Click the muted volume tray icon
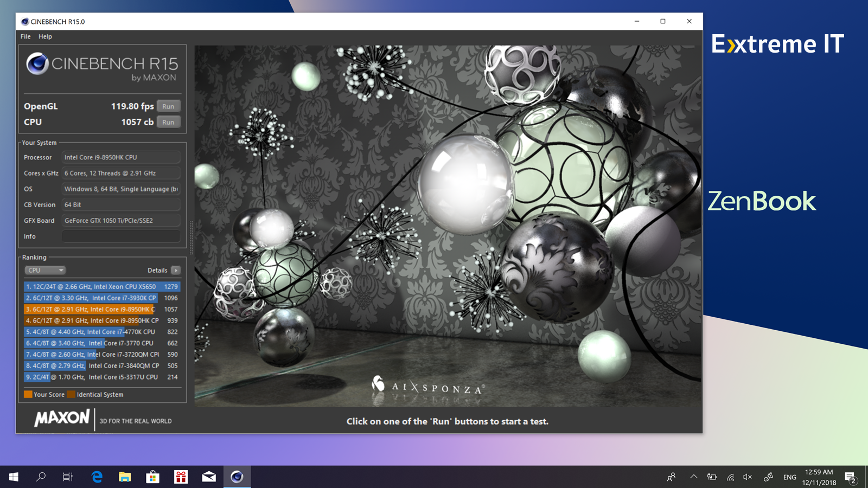 [748, 477]
